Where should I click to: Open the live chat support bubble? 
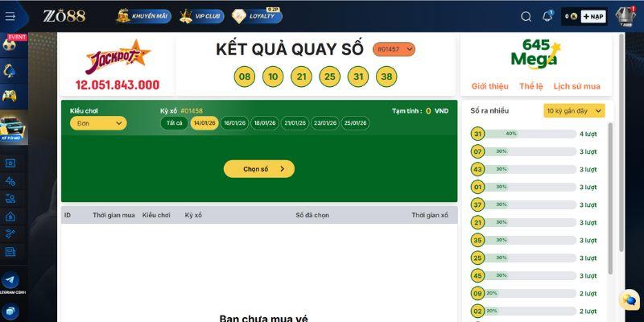(x=628, y=299)
